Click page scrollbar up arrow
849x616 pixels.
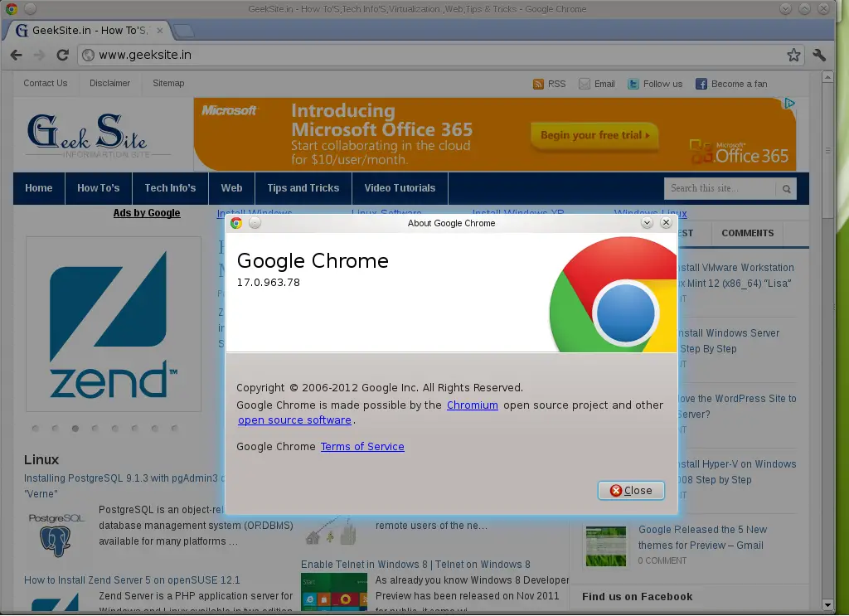click(827, 78)
